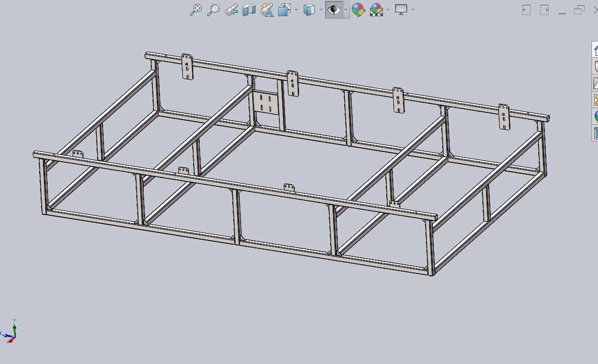
Task: Expand the Apply Scene dropdown arrow
Action: click(388, 10)
